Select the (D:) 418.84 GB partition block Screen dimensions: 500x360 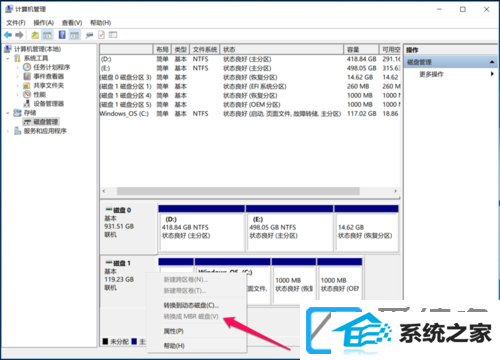point(202,228)
